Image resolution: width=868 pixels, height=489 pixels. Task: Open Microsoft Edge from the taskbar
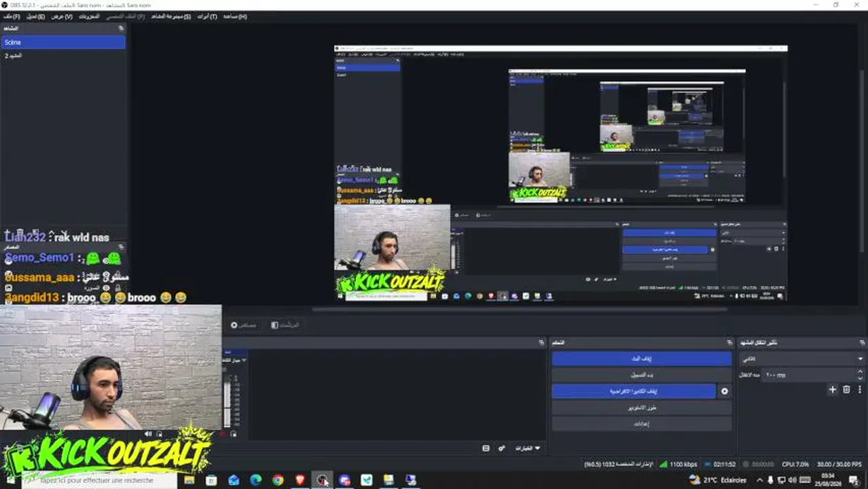tap(255, 480)
